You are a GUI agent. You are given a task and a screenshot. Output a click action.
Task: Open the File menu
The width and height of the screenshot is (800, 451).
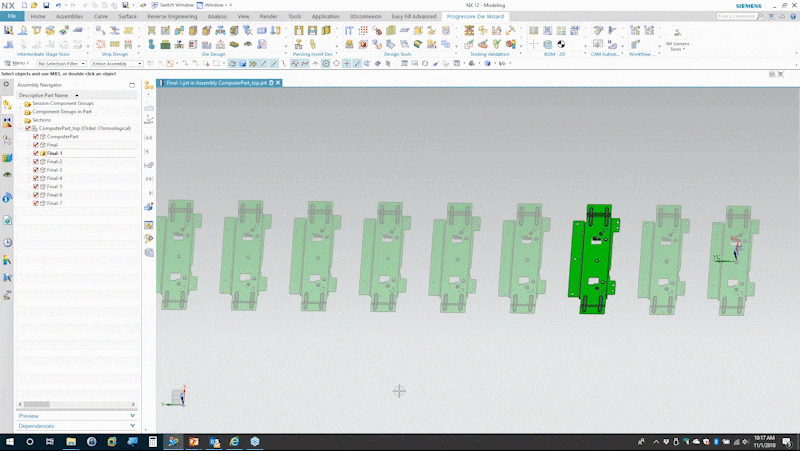coord(12,16)
